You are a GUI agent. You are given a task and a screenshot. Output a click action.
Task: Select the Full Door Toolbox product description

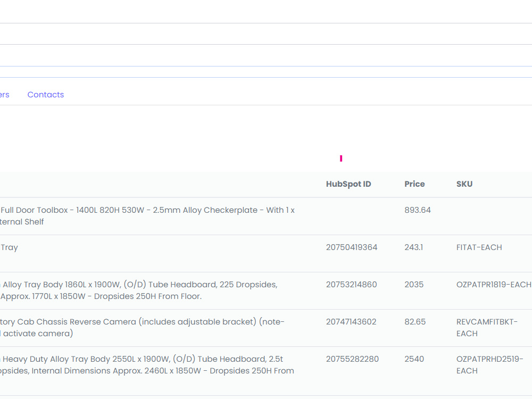pyautogui.click(x=147, y=216)
